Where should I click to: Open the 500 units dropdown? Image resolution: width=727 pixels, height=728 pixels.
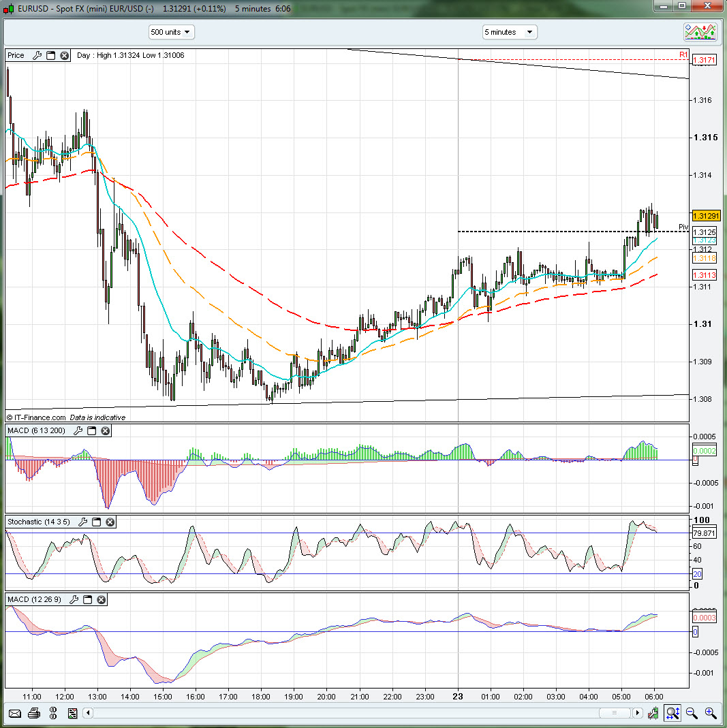[x=171, y=32]
